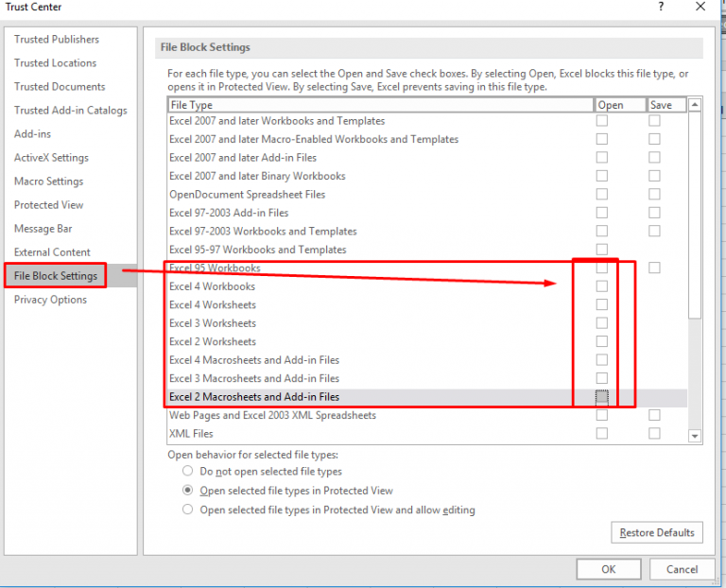Viewport: 726px width, 588px height.
Task: Select Excel 3 Macrosheets and Add-in Files row
Action: click(x=253, y=378)
